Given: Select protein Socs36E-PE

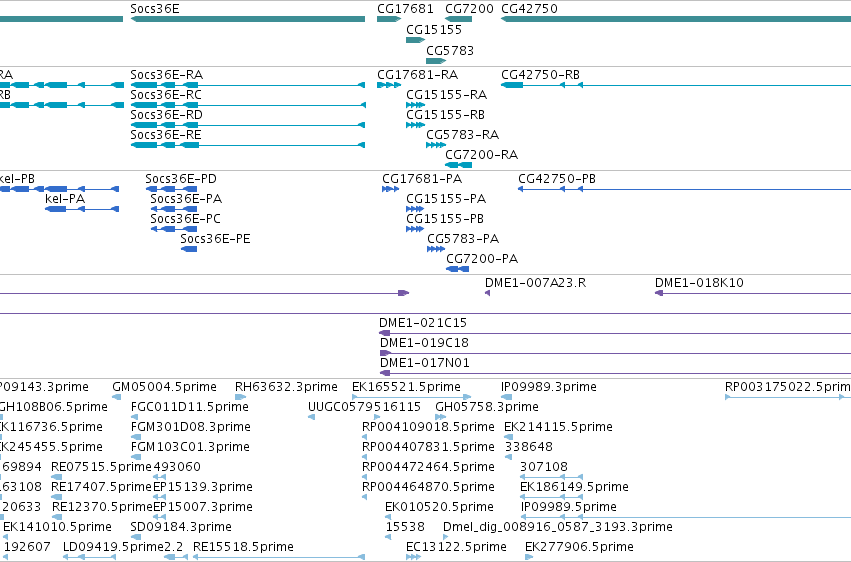Looking at the screenshot, I should [x=215, y=239].
